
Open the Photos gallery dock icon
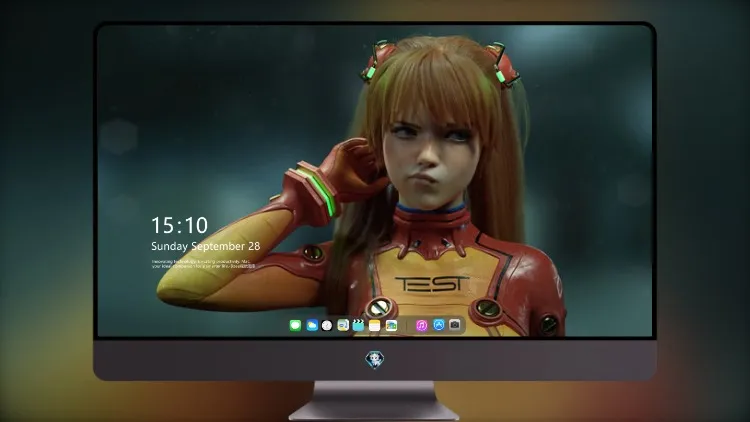pyautogui.click(x=391, y=326)
